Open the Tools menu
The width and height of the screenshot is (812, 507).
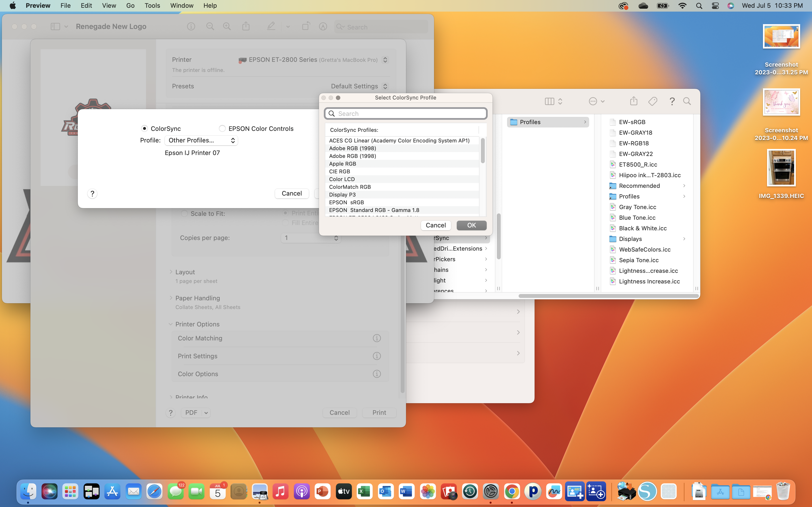pos(152,6)
